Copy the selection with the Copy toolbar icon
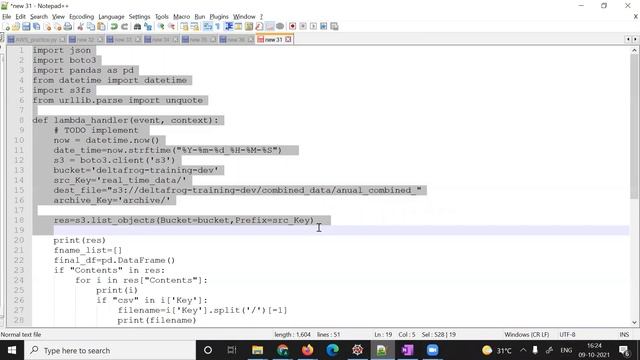Viewport: 640px width, 360px height. (91, 27)
